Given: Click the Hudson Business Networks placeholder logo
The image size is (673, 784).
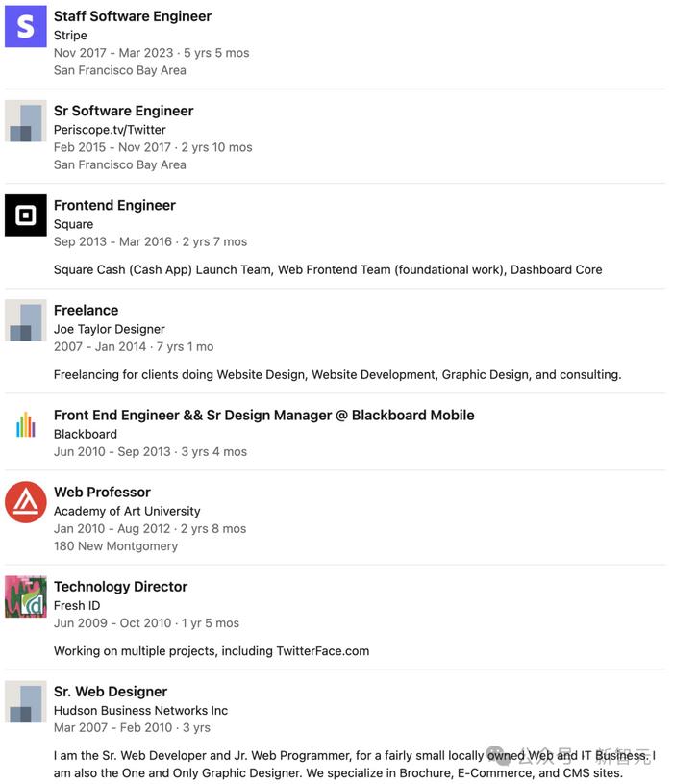Looking at the screenshot, I should pos(25,701).
